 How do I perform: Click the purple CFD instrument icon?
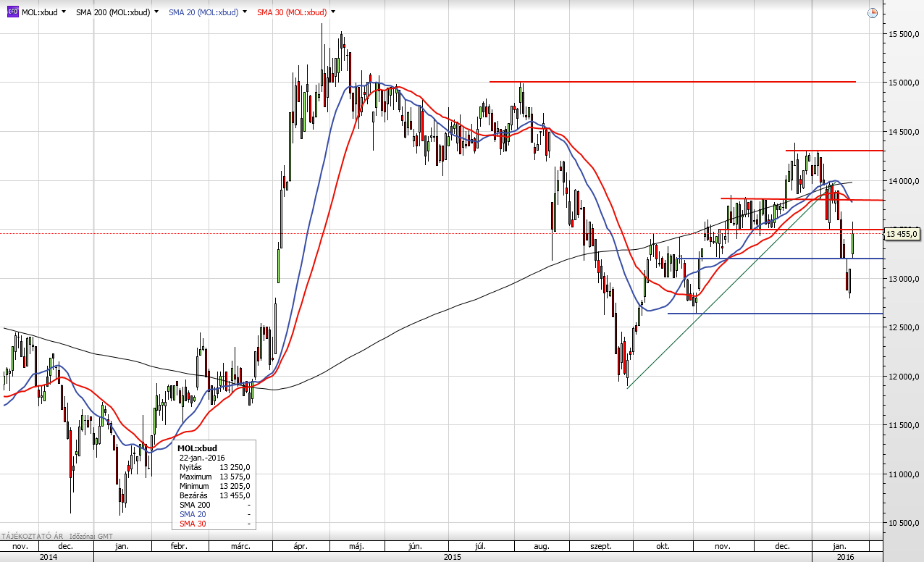[x=12, y=12]
